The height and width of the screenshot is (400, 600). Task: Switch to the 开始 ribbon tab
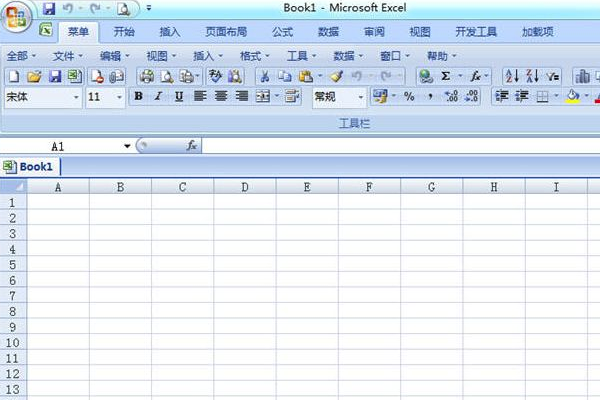pos(124,32)
